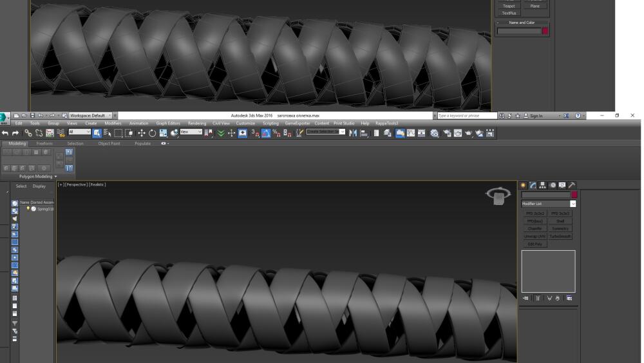Open the Material Editor

(x=434, y=133)
